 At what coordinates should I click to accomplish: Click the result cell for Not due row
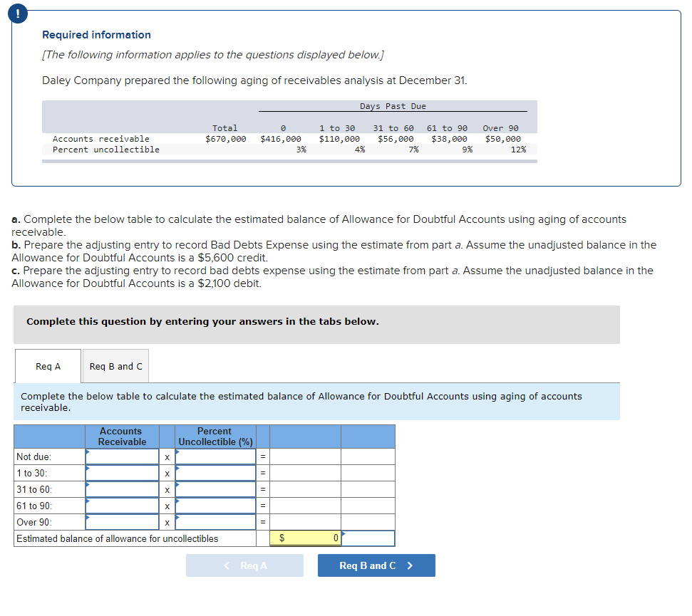[305, 456]
